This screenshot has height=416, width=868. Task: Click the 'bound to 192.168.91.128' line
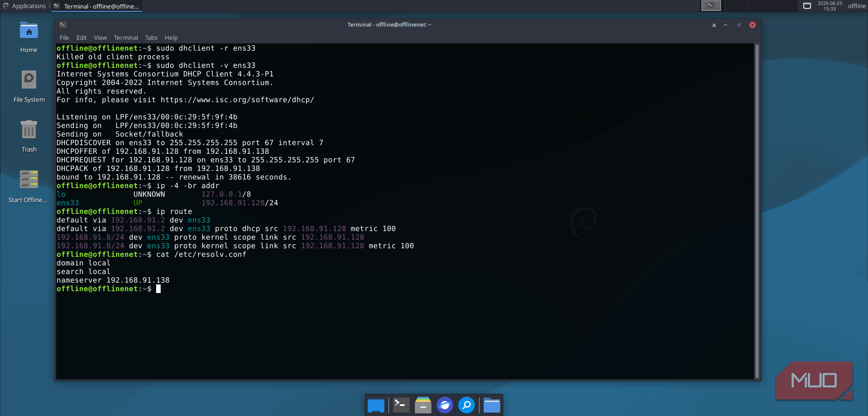pos(174,177)
